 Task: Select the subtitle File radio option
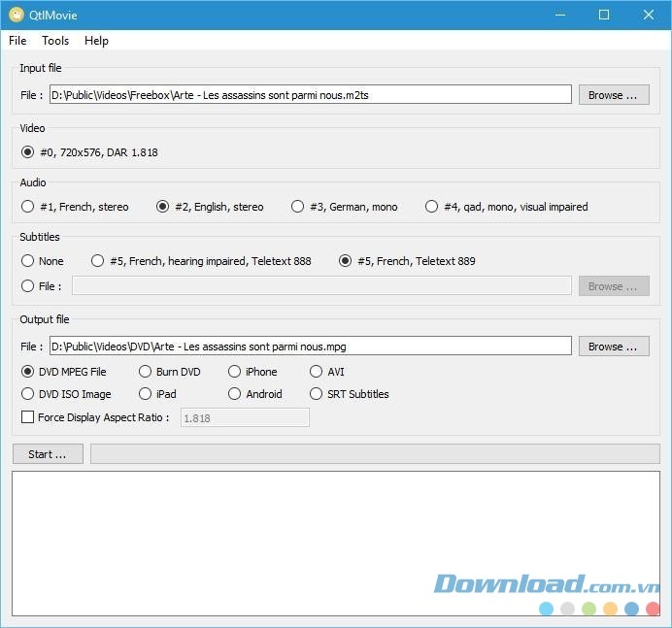[28, 286]
